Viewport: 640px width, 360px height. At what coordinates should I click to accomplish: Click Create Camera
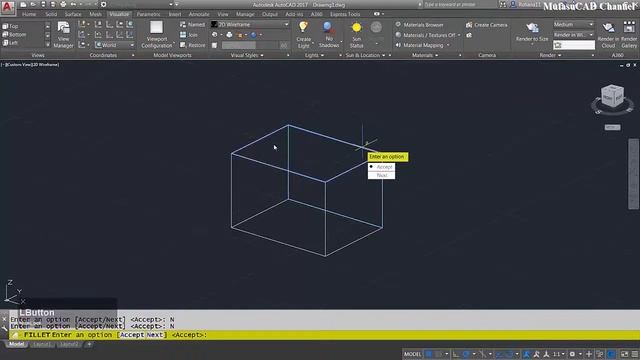pos(487,25)
